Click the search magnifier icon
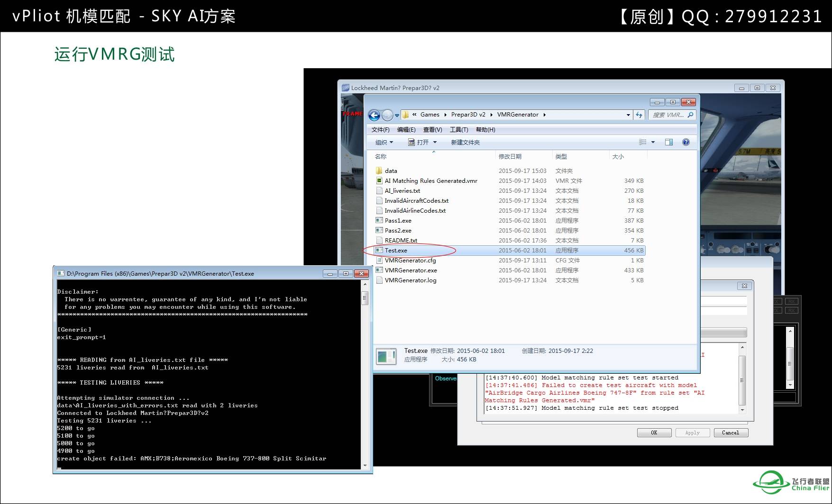This screenshot has height=504, width=832. pyautogui.click(x=690, y=115)
